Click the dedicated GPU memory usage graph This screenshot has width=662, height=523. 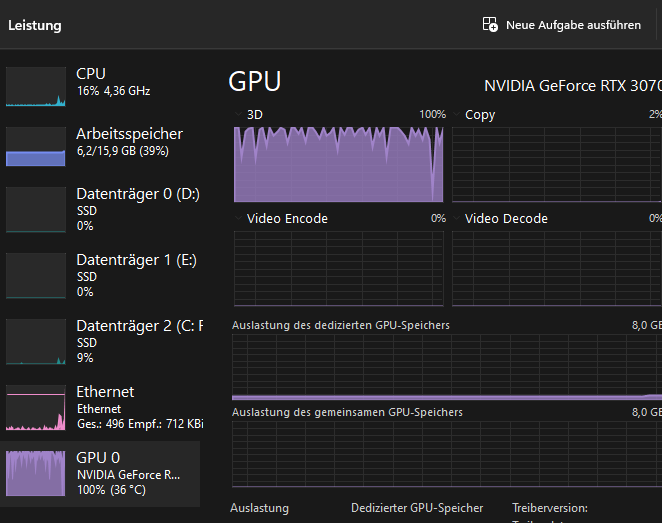[446, 366]
